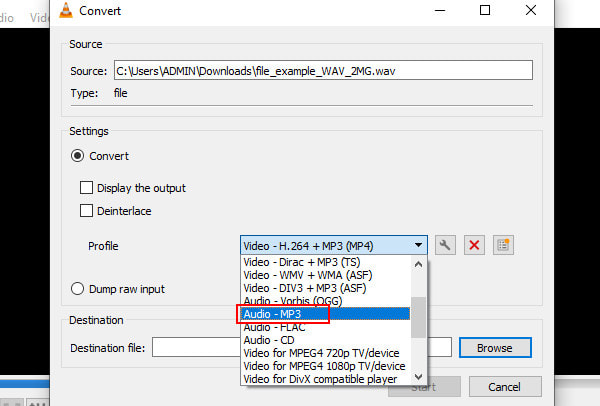Choose Video for DivX compatible player profile
The image size is (600, 406).
pos(326,379)
